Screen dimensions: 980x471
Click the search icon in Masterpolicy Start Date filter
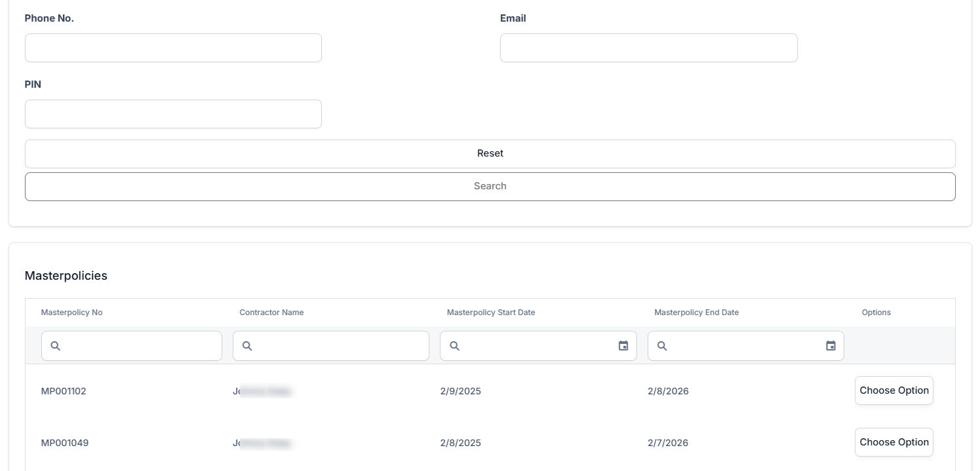point(454,346)
